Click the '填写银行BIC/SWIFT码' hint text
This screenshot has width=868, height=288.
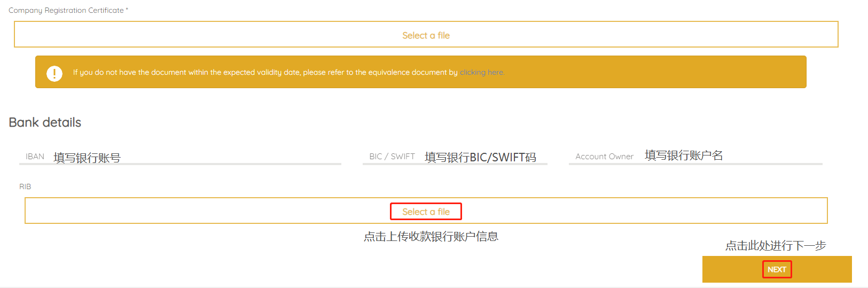[480, 157]
